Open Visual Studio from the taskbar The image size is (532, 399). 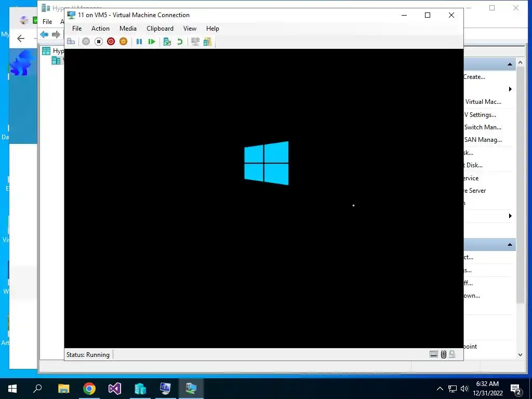[x=115, y=389]
